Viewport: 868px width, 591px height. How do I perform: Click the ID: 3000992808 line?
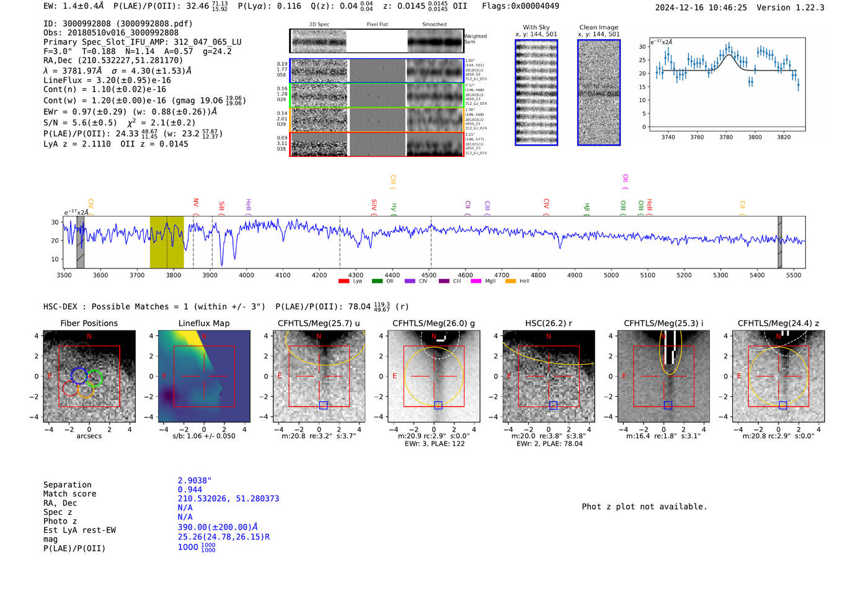tap(118, 24)
